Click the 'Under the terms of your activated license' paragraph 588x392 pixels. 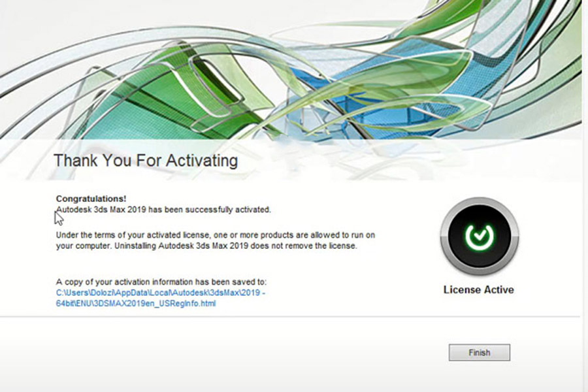tap(216, 240)
